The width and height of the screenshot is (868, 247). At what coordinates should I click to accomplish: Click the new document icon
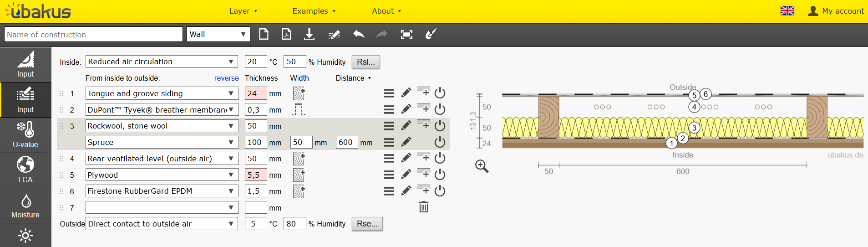coord(264,34)
